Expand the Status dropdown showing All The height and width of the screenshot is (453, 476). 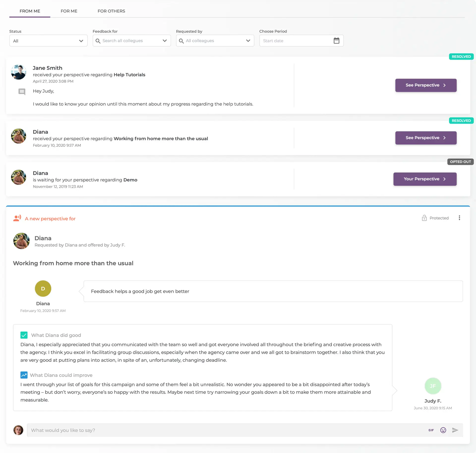(48, 41)
